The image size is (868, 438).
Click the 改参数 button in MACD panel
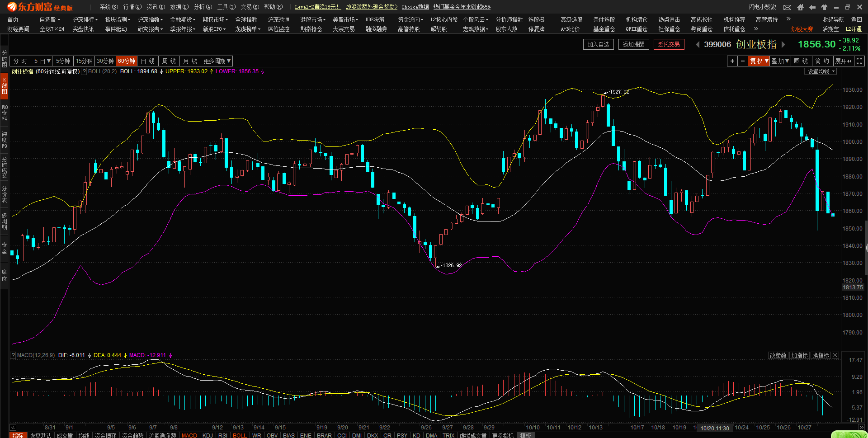pyautogui.click(x=778, y=355)
